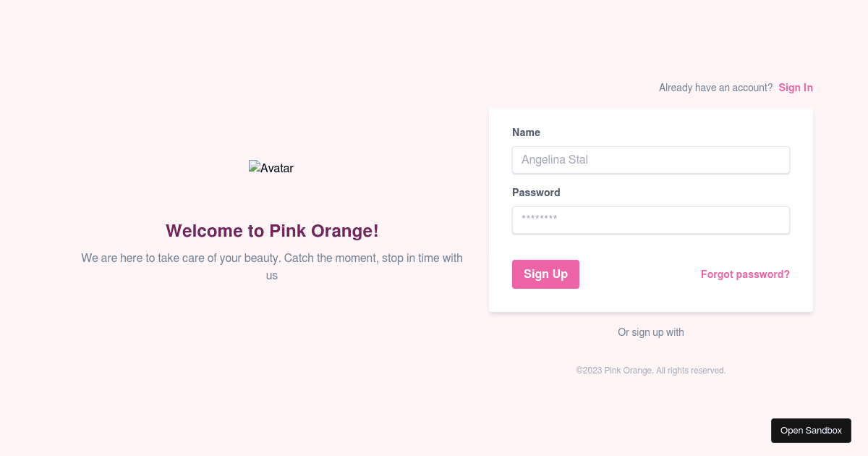Click the broken Avatar image placeholder
Image resolution: width=868 pixels, height=456 pixels.
tap(271, 167)
